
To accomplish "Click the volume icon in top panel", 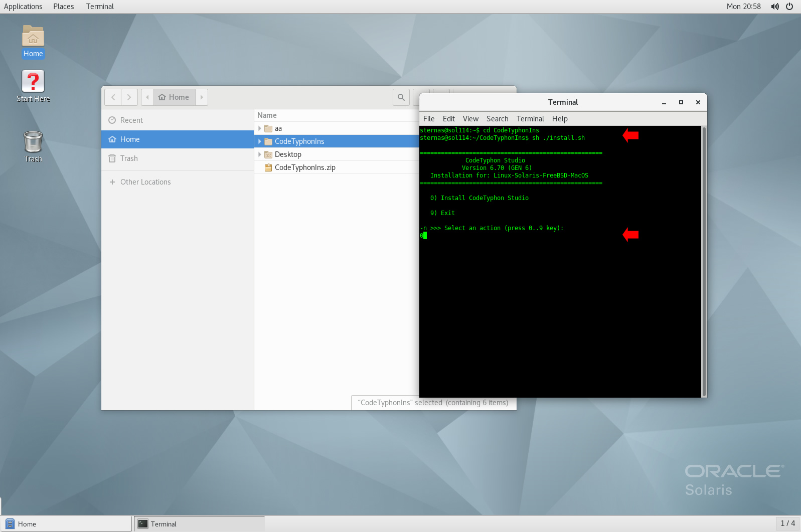I will (775, 7).
